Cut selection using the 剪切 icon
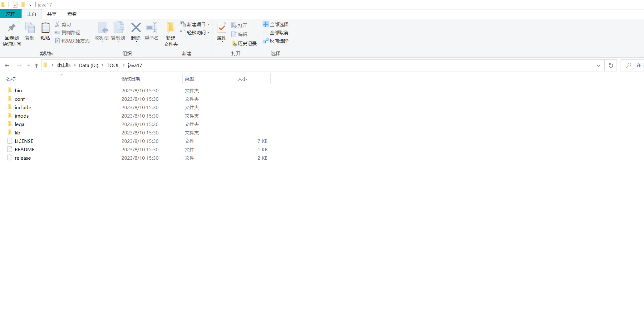Viewport: 644px width, 330px height. pyautogui.click(x=63, y=24)
